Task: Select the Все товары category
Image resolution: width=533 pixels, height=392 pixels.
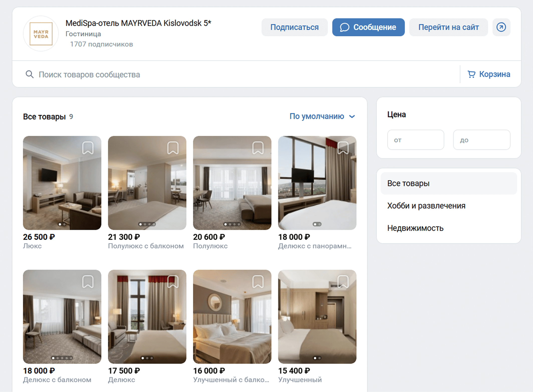Action: coord(408,183)
